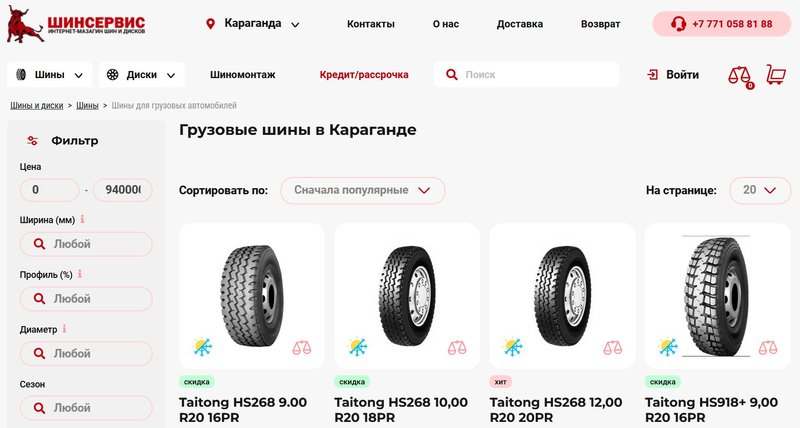Change items per page dropdown
This screenshot has width=800, height=428.
pyautogui.click(x=757, y=190)
